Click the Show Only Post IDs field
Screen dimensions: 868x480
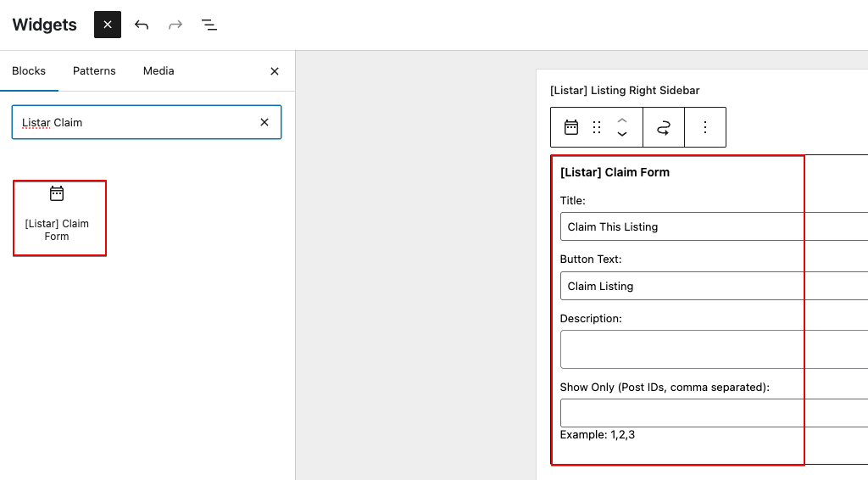[714, 413]
